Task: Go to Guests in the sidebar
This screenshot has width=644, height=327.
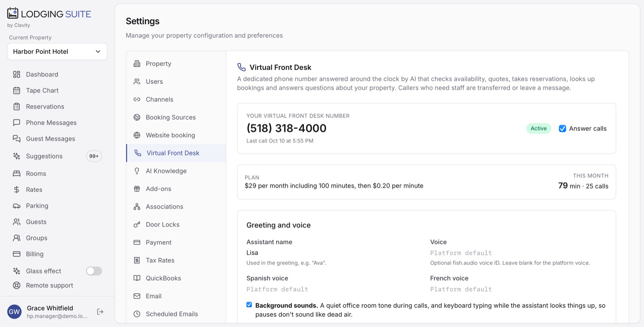Action: click(x=57, y=222)
